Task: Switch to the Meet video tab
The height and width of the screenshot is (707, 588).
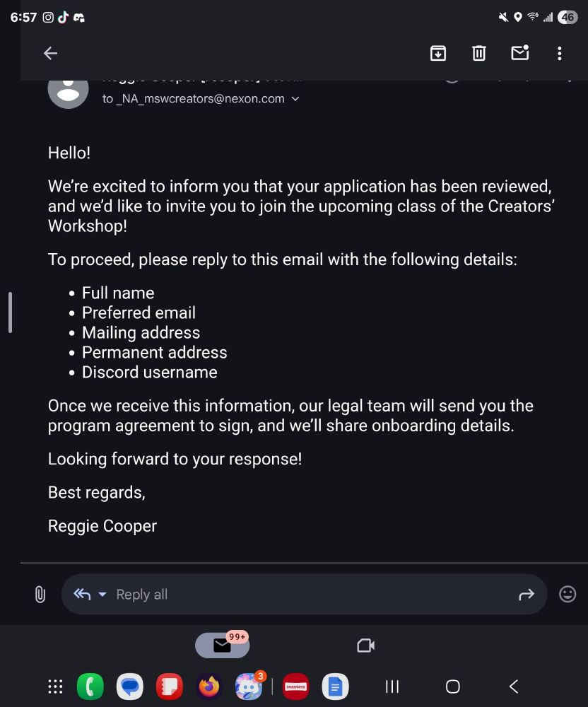Action: 365,645
